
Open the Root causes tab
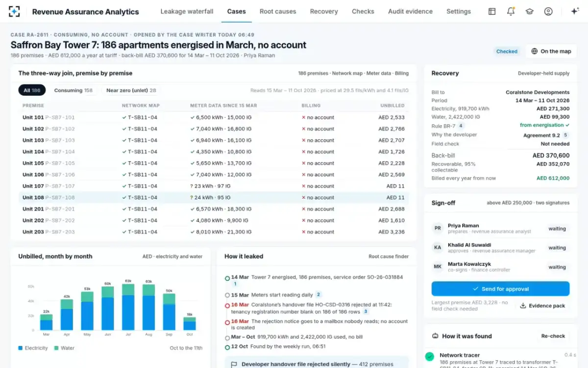[x=278, y=11]
